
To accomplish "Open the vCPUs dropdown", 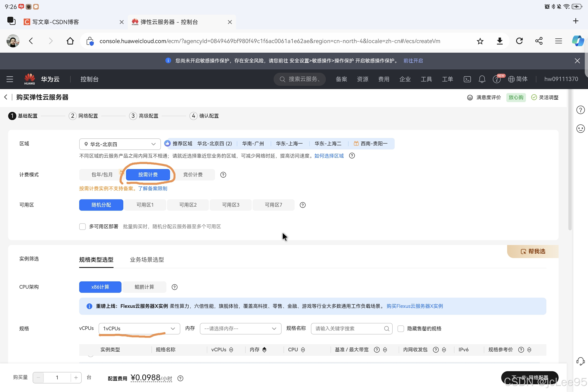I will point(139,329).
